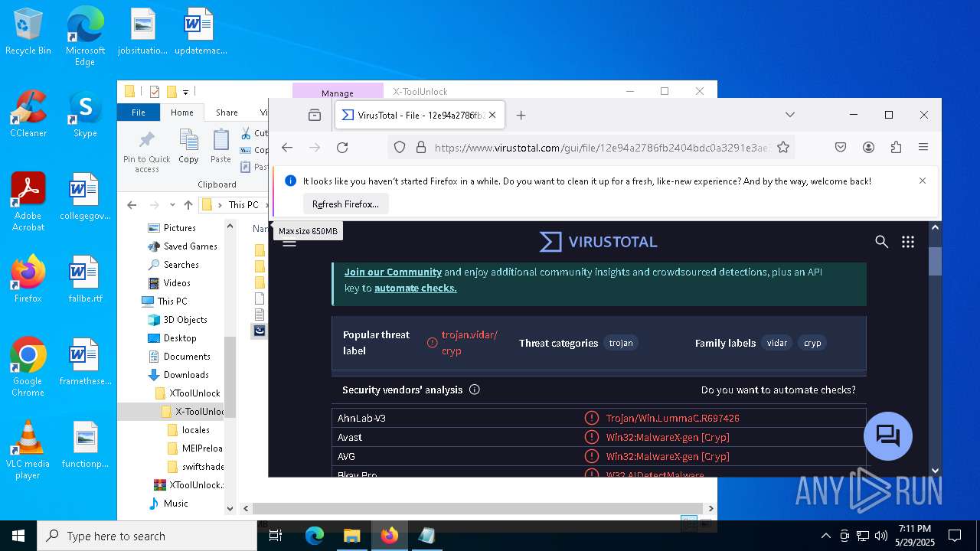The height and width of the screenshot is (551, 980).
Task: Click info icon beside Security vendors' analysis
Action: click(475, 390)
